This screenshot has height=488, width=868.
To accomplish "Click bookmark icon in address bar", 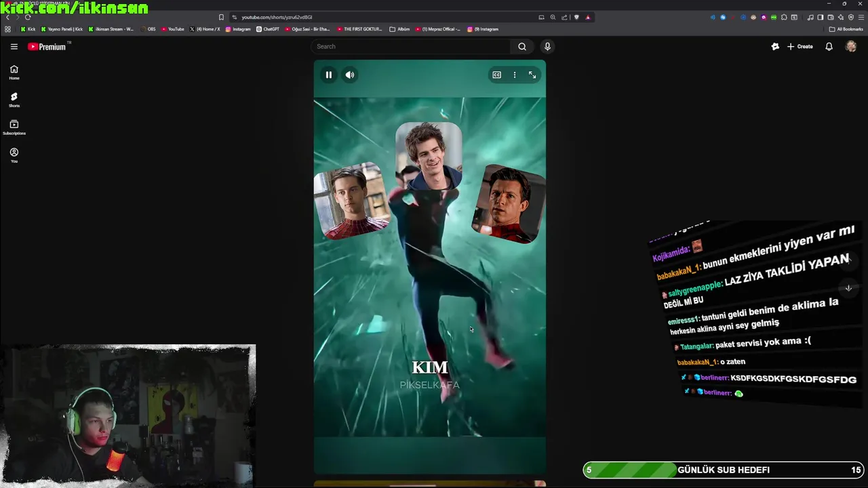I will [x=221, y=17].
